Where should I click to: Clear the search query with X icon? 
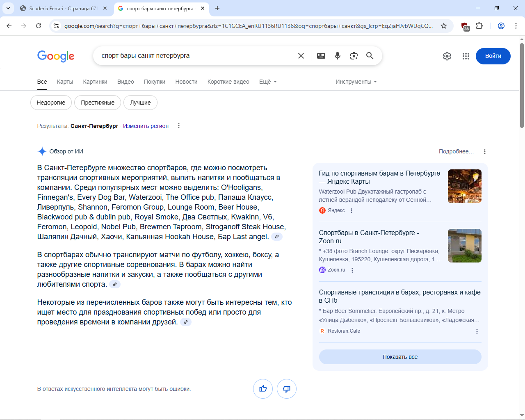pyautogui.click(x=301, y=56)
